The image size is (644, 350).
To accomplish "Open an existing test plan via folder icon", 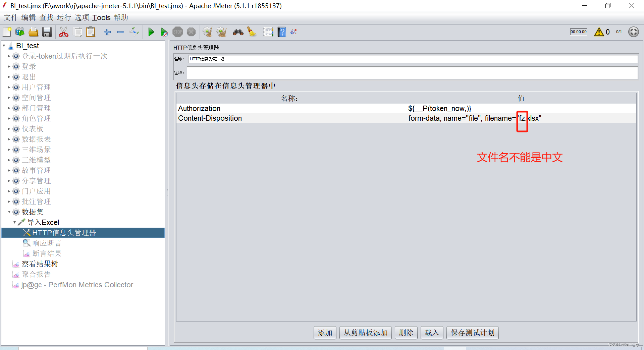I will click(x=33, y=32).
